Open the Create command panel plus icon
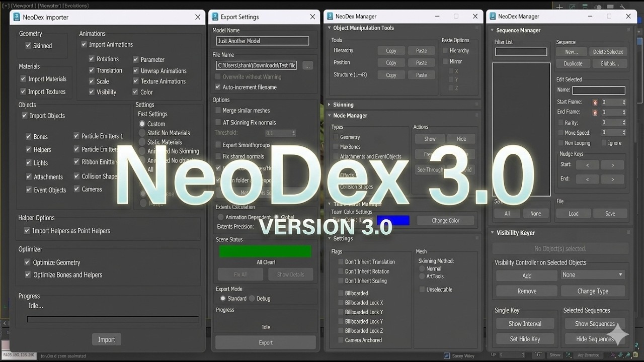This screenshot has height=362, width=644. point(559,7)
